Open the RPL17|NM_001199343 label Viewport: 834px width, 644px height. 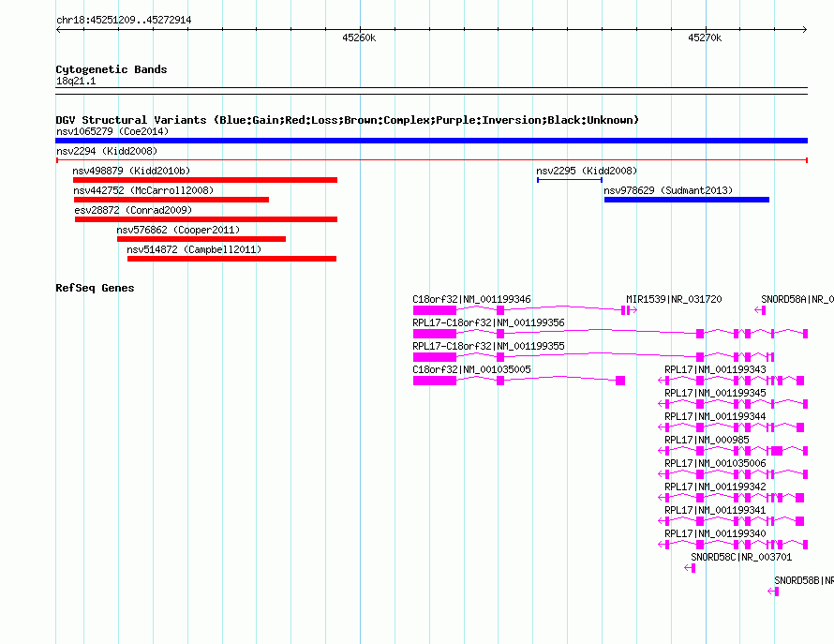pyautogui.click(x=715, y=370)
